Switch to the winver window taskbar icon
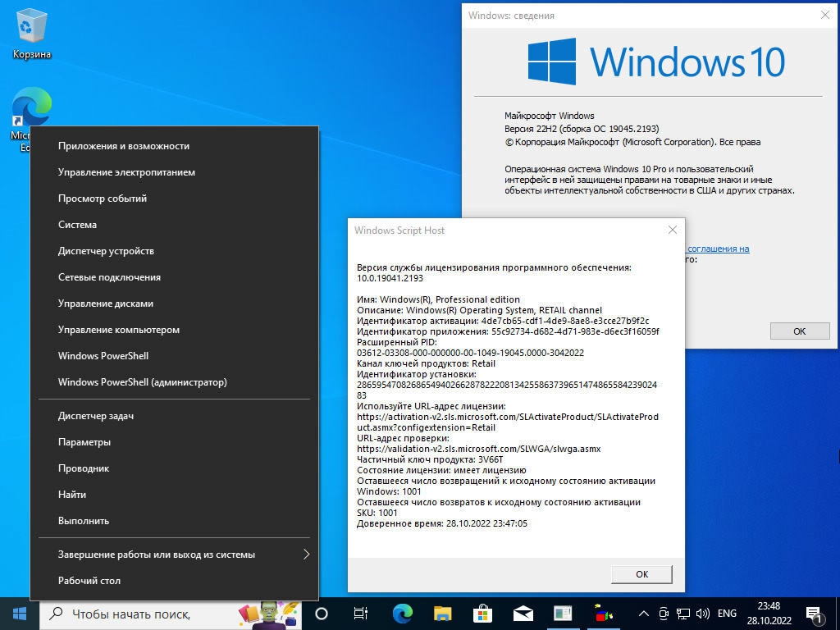The image size is (840, 630). (563, 614)
